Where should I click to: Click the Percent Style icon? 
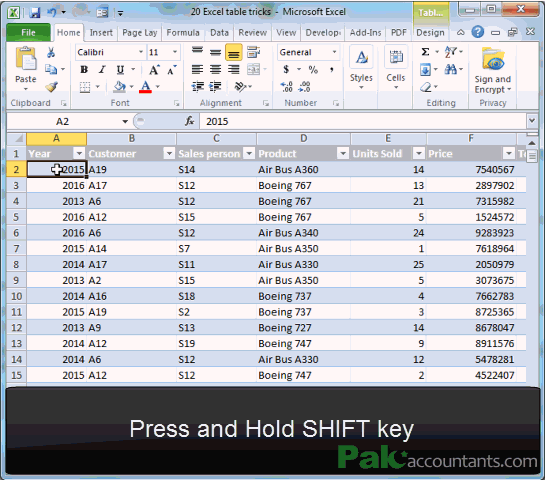click(313, 70)
